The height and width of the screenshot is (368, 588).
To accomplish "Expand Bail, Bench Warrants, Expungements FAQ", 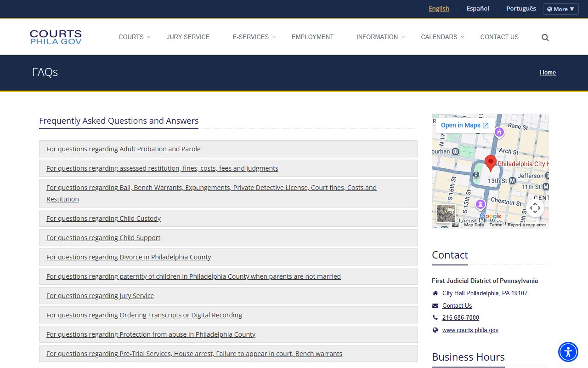I will 228,193.
